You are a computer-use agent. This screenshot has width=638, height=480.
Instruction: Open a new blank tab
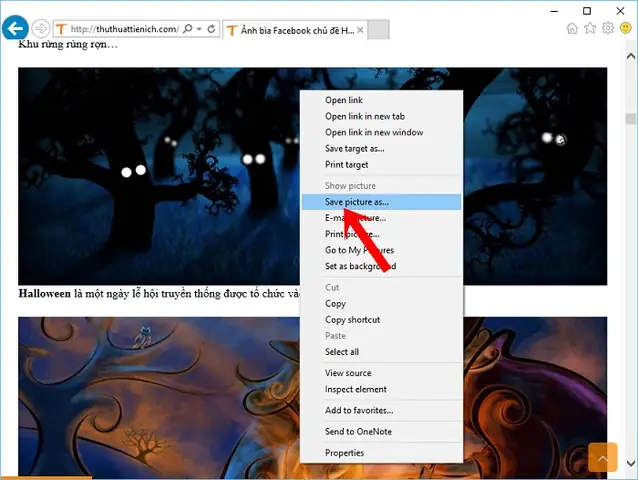click(378, 30)
